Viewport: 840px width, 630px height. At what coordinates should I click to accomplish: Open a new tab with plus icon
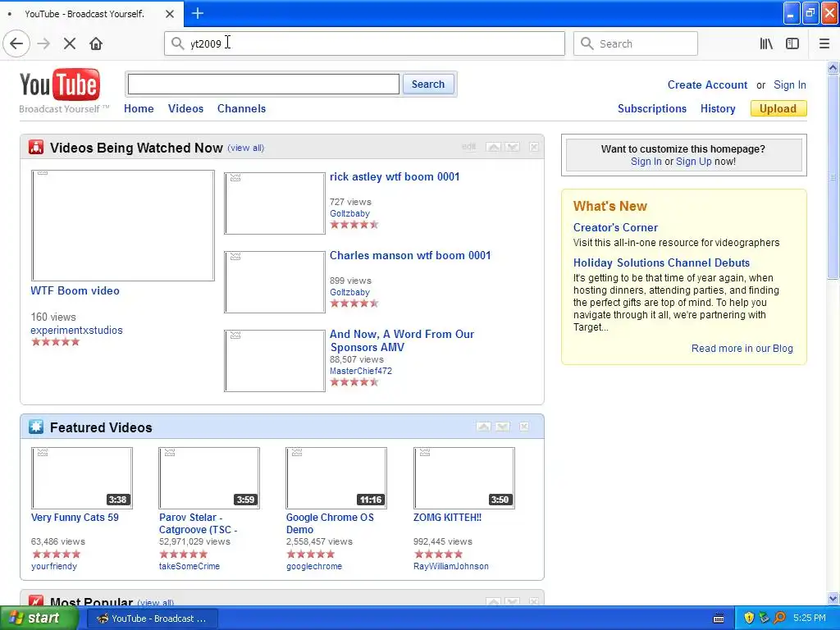point(197,13)
